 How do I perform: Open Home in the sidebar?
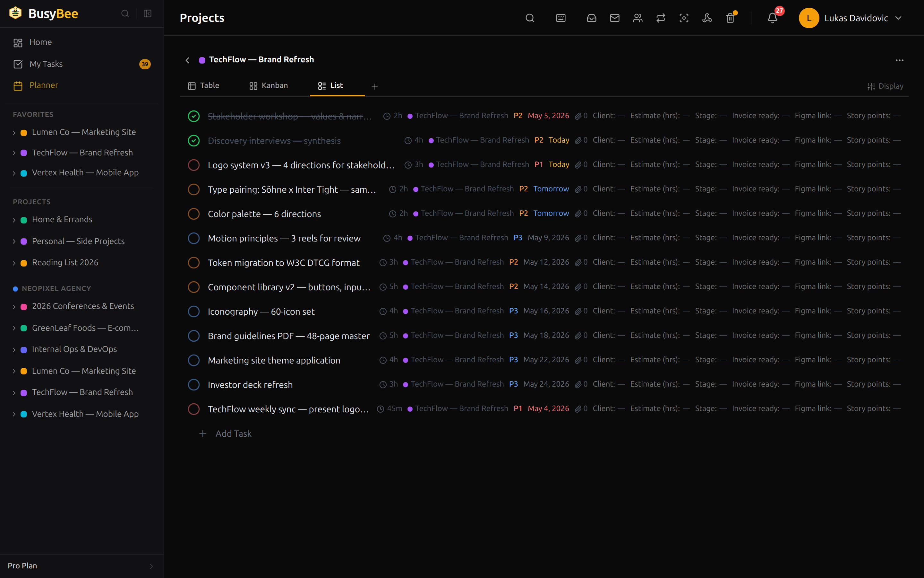coord(82,42)
